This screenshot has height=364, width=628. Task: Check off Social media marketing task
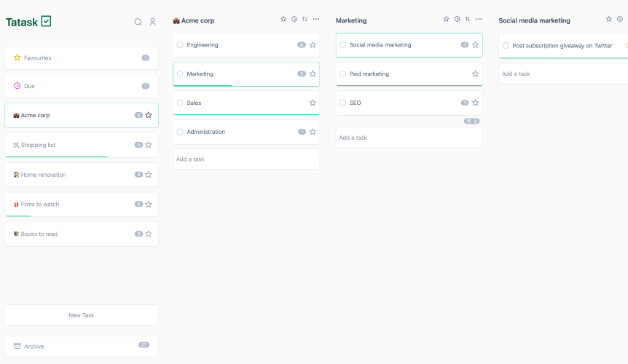click(x=343, y=45)
